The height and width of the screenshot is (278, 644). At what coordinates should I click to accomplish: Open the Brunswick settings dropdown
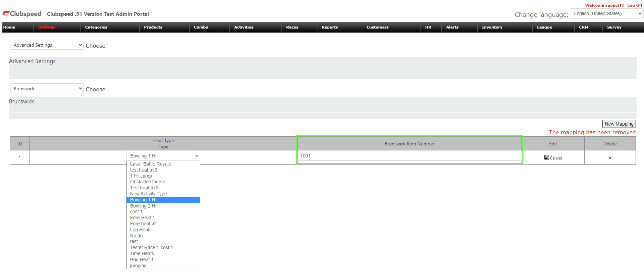coord(47,88)
